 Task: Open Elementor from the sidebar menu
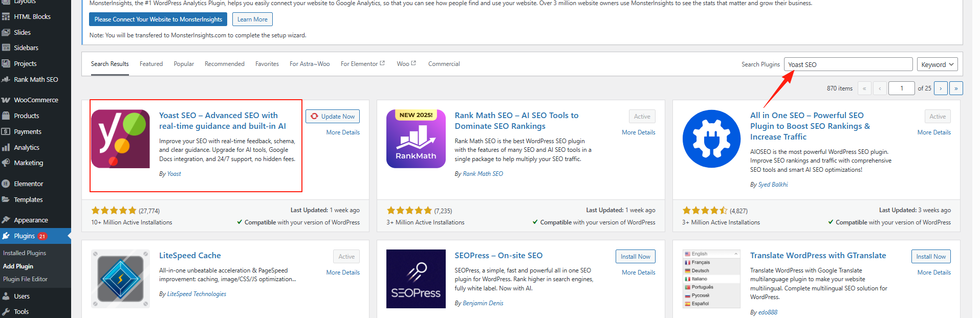coord(29,184)
